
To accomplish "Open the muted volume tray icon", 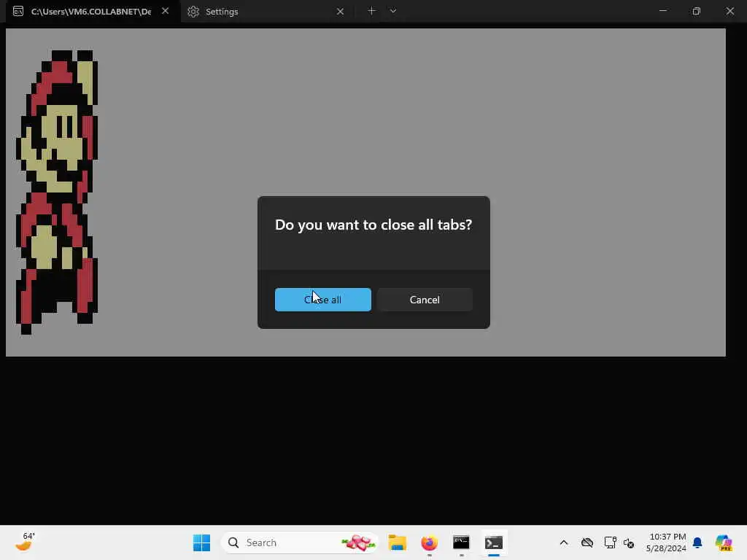I will (629, 542).
